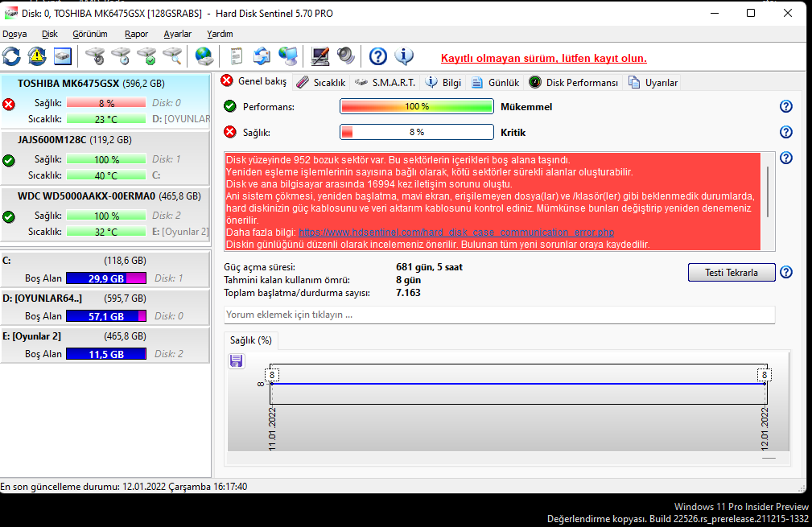Open the Ayarlar menu
812x527 pixels.
pyautogui.click(x=178, y=34)
